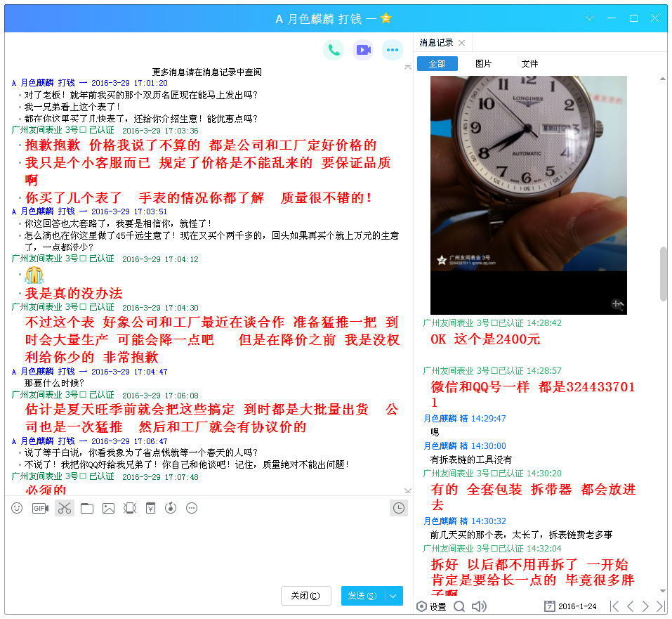Click message text 我是真的没办法
672x619 pixels.
74,294
